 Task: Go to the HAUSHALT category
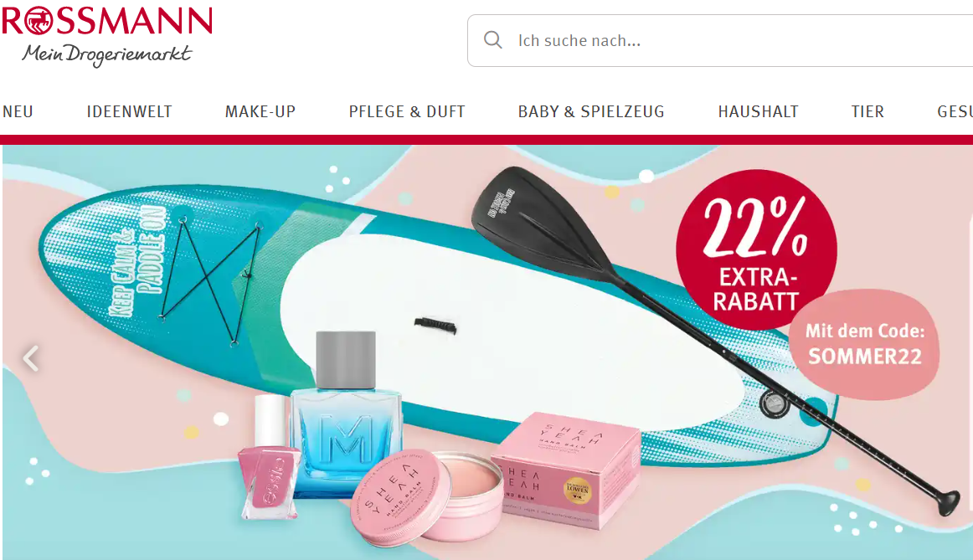[x=759, y=111]
